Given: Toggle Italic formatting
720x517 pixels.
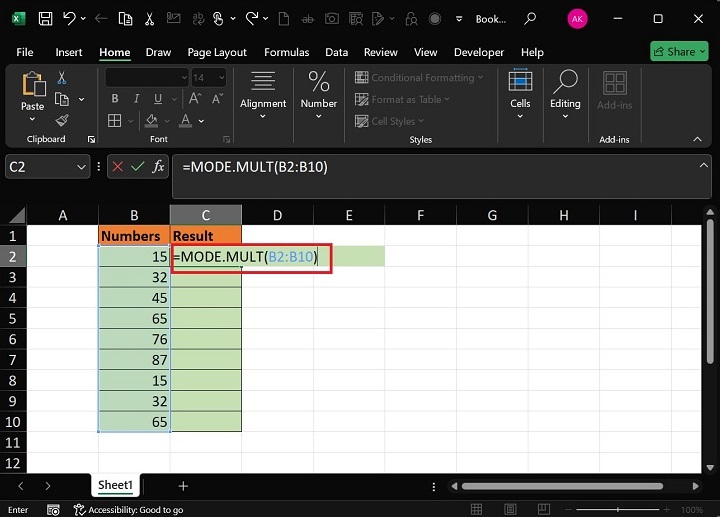Looking at the screenshot, I should click(136, 99).
